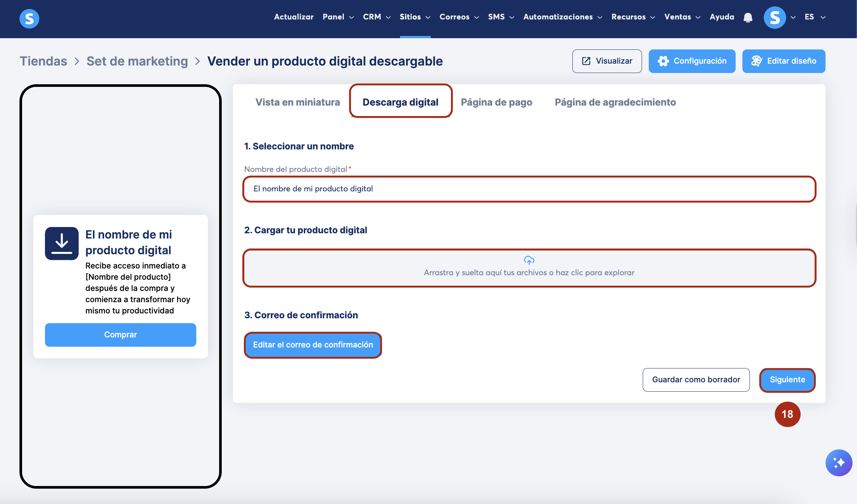The width and height of the screenshot is (857, 504).
Task: Click the Editar diseño palette button
Action: (784, 61)
